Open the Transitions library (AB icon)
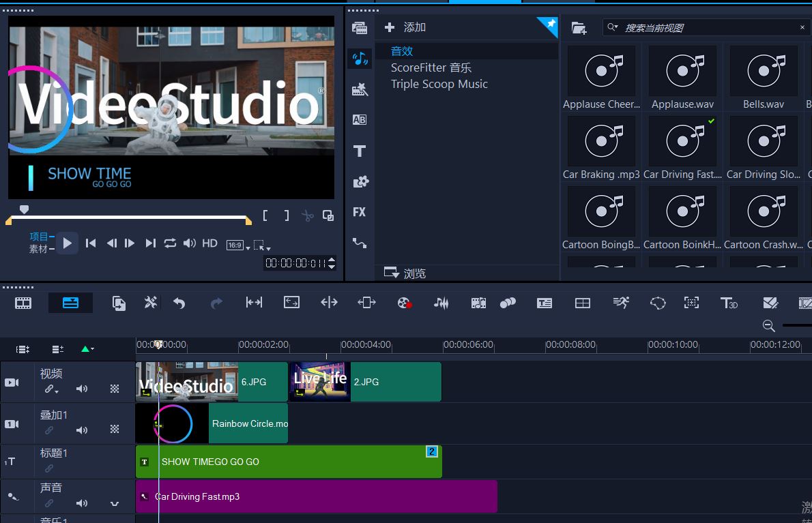812x523 pixels. (360, 120)
